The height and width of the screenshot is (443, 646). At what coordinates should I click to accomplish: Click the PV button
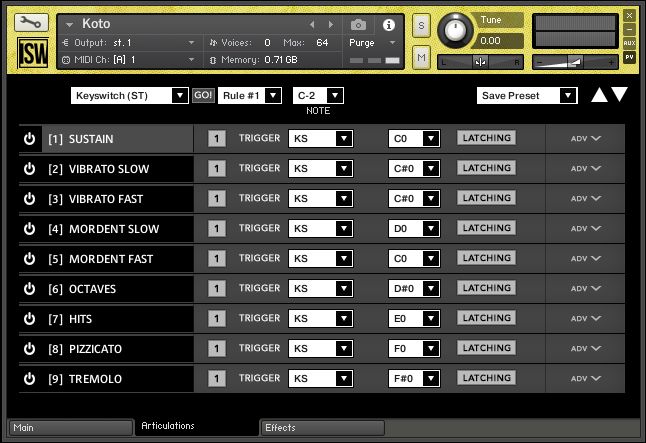point(629,57)
